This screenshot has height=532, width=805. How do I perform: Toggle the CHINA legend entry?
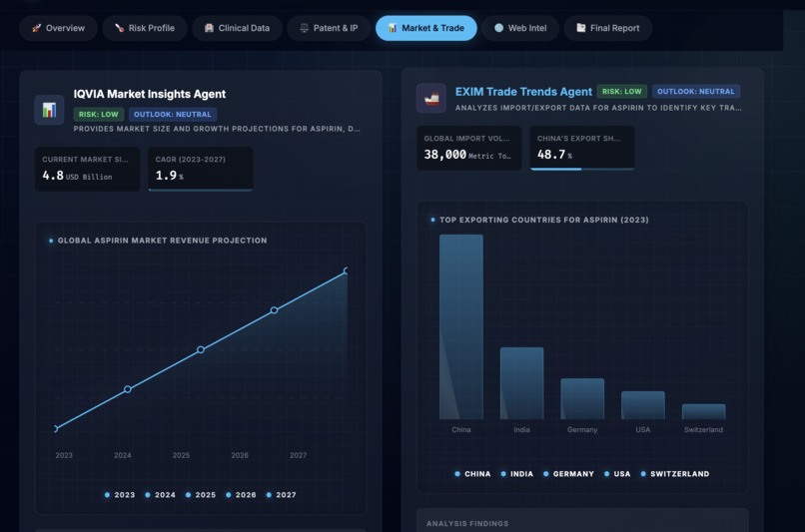[472, 474]
